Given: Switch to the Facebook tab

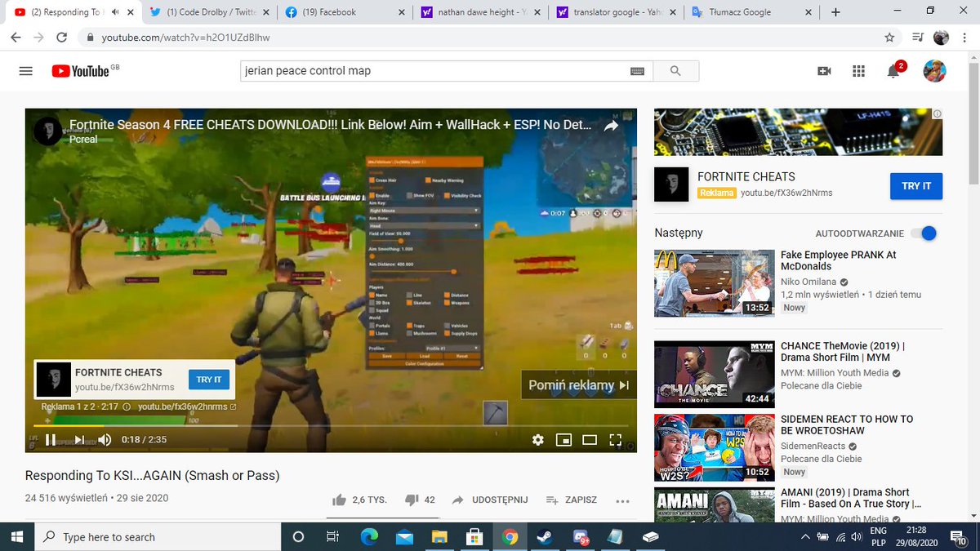Looking at the screenshot, I should coord(343,12).
